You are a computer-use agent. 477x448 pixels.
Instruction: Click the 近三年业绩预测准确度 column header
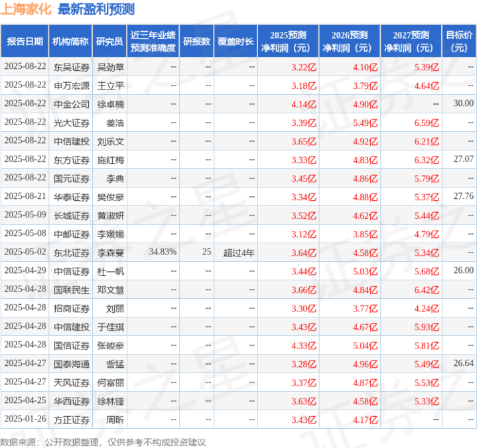click(x=153, y=41)
